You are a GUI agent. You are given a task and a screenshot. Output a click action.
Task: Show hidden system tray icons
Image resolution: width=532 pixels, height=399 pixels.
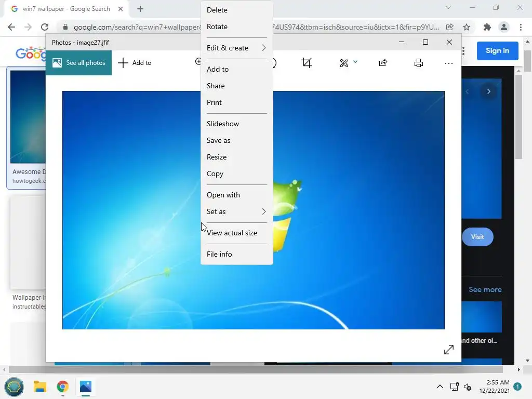(x=440, y=387)
